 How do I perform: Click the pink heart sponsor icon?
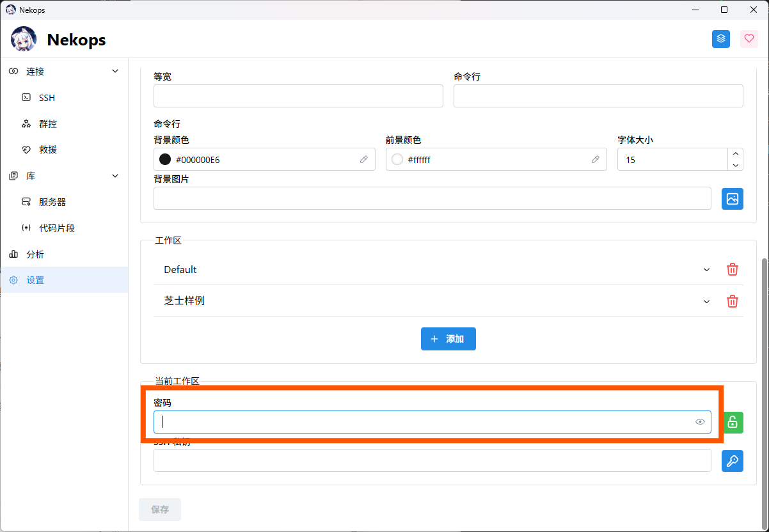pyautogui.click(x=749, y=39)
